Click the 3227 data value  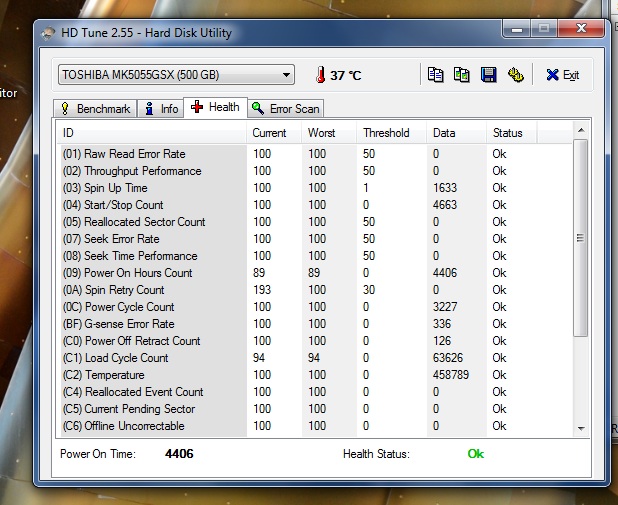click(x=445, y=307)
